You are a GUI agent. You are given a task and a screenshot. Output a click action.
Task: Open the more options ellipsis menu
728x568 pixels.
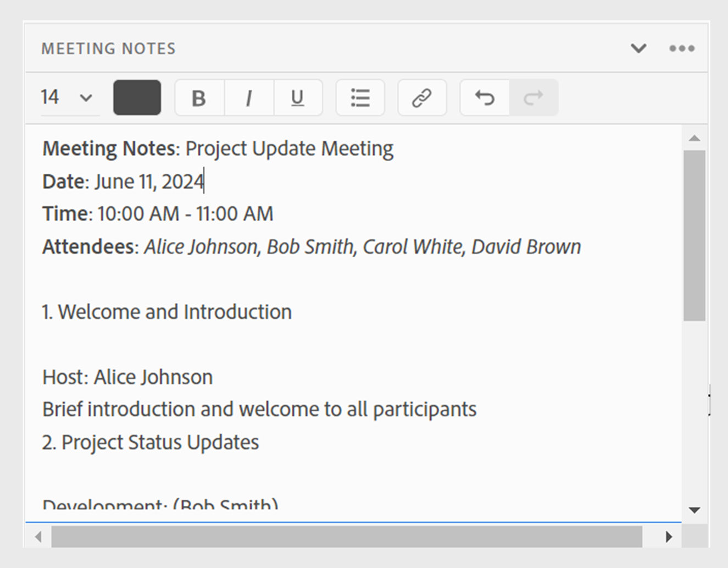click(x=682, y=48)
